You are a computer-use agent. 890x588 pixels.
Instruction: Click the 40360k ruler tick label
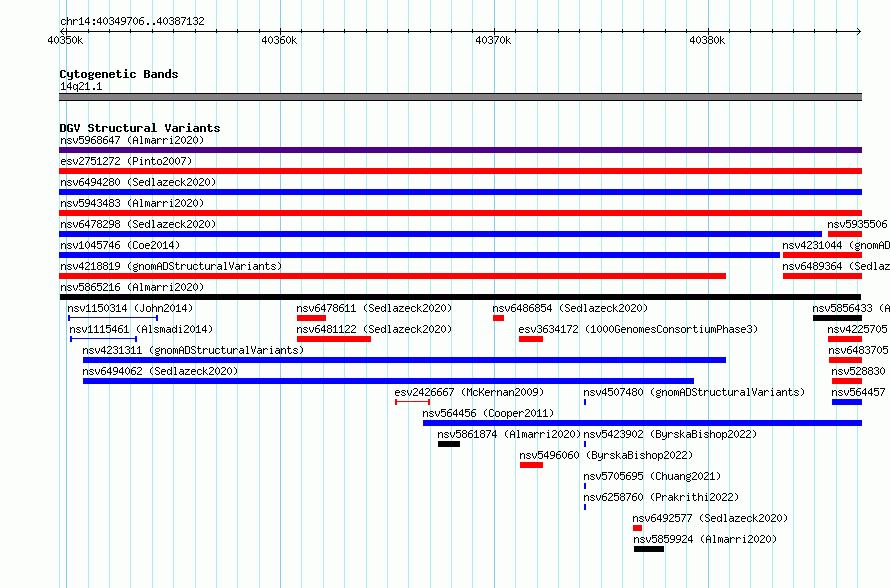(x=279, y=40)
